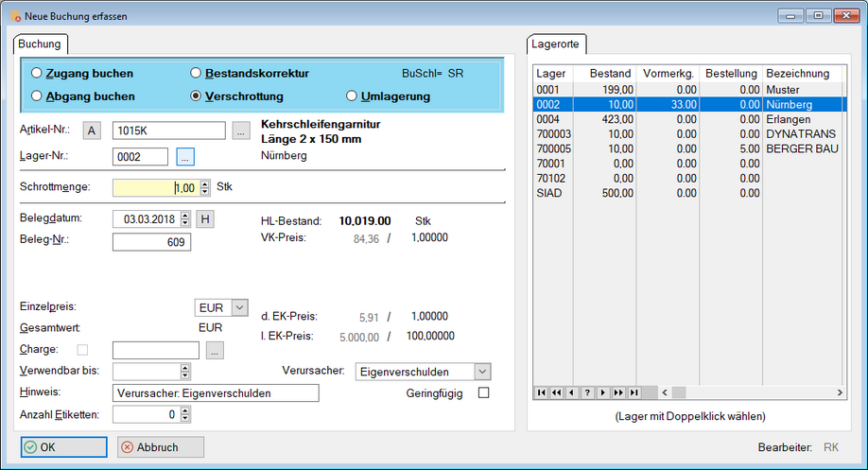Image resolution: width=868 pixels, height=470 pixels.
Task: Click the 'H' button next to Belegdatum
Action: [204, 219]
